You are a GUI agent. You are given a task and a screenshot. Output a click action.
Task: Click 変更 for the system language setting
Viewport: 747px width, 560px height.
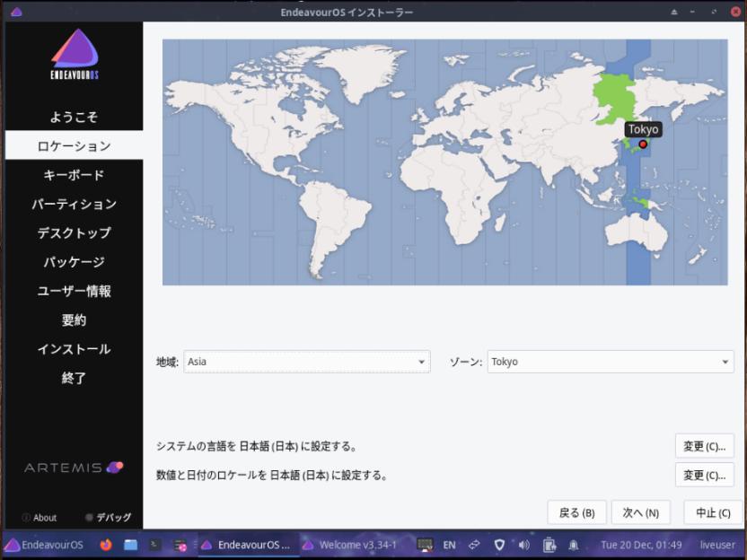(704, 446)
